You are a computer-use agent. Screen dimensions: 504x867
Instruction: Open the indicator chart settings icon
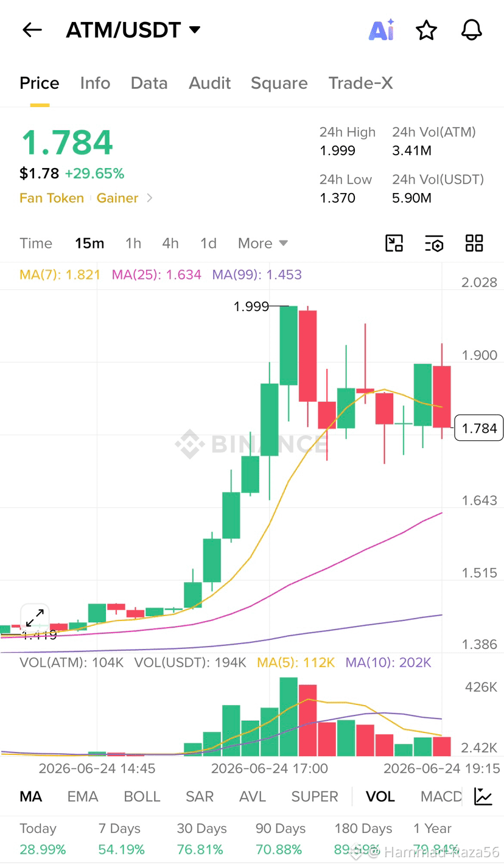pyautogui.click(x=483, y=796)
